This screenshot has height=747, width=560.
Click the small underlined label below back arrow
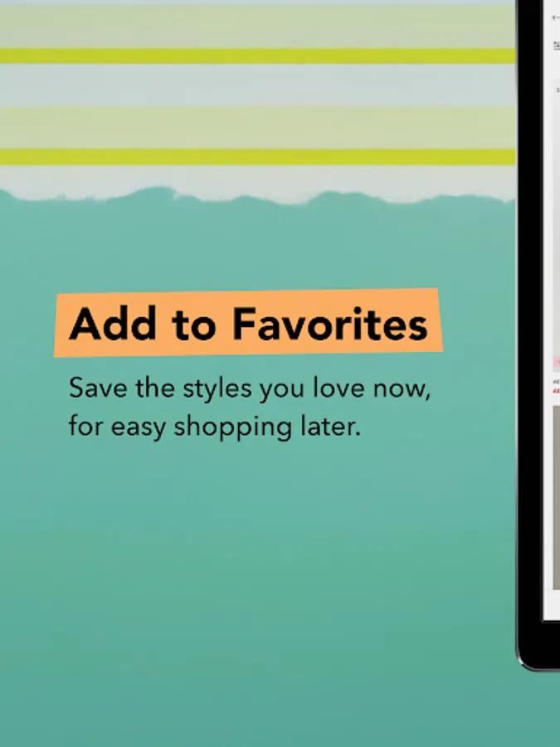point(556,46)
